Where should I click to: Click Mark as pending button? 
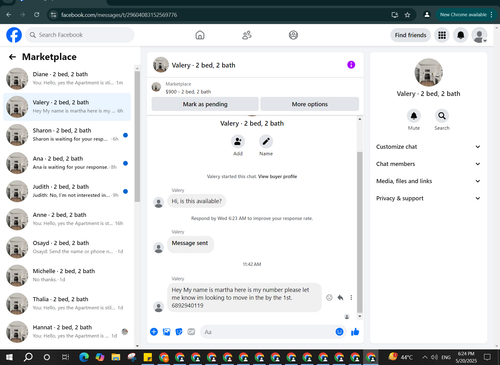[x=205, y=104]
